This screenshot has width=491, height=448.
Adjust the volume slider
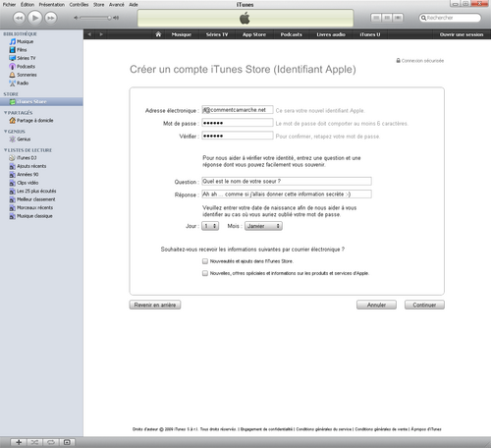tap(95, 18)
